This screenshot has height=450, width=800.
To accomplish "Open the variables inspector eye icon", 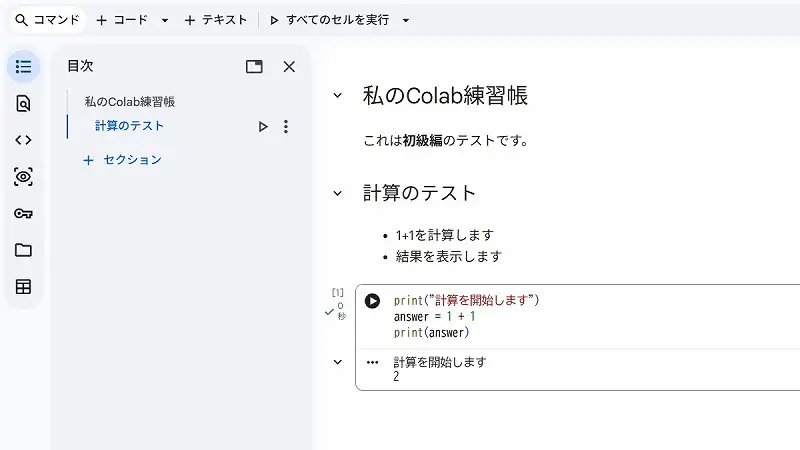I will (23, 177).
